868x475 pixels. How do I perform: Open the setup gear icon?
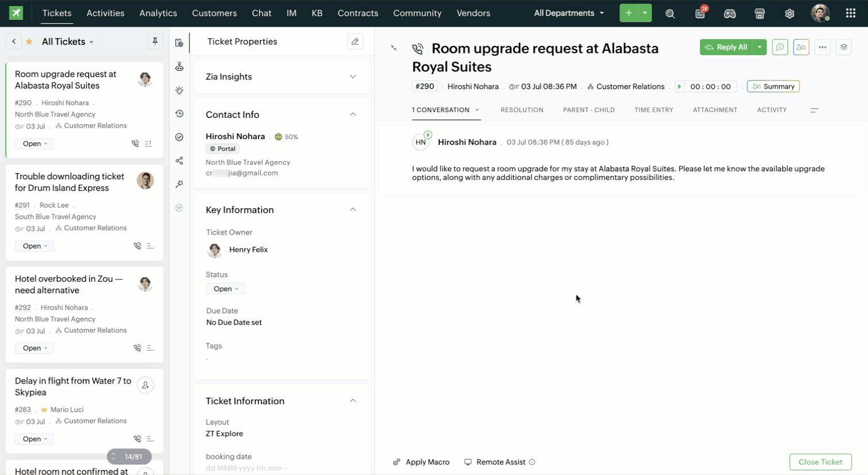click(789, 13)
